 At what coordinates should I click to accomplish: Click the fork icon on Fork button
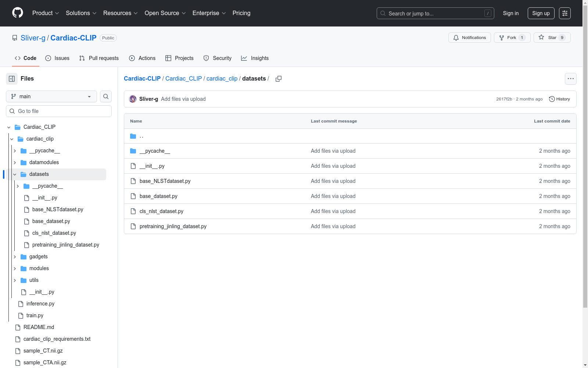502,38
